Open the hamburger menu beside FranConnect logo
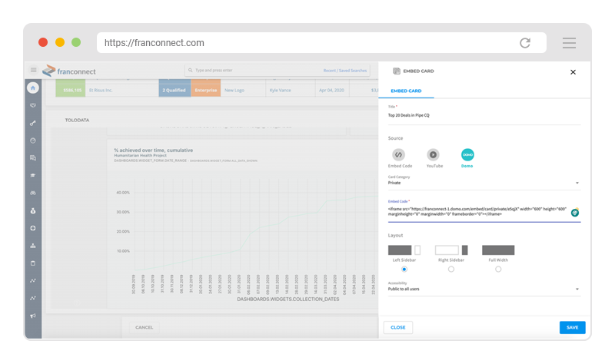The height and width of the screenshot is (364, 615). coord(33,70)
